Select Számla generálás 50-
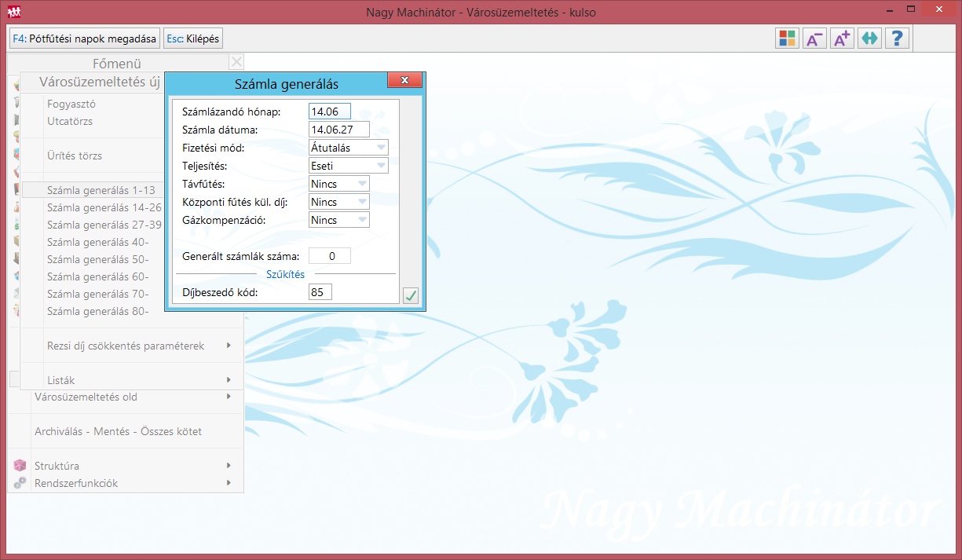The height and width of the screenshot is (560, 962). tap(98, 259)
